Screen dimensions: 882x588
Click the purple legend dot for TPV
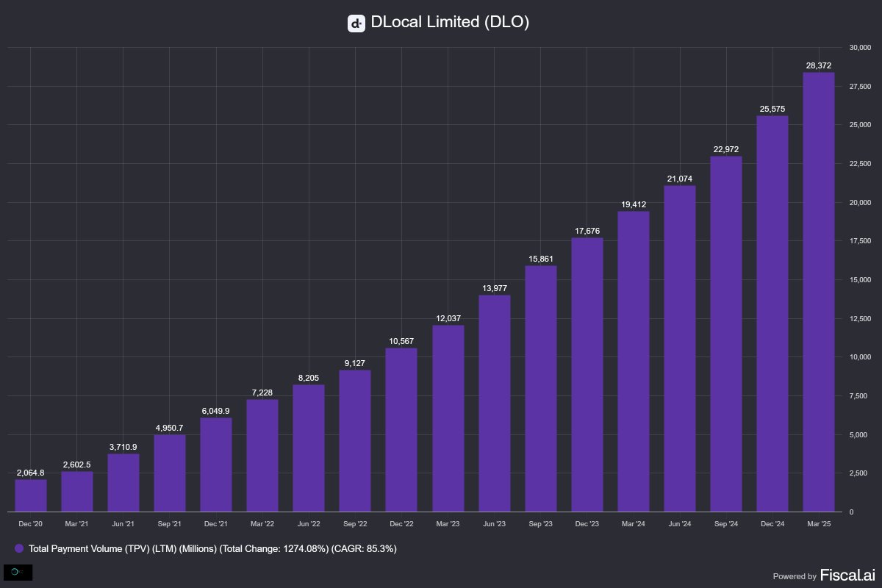click(x=19, y=548)
